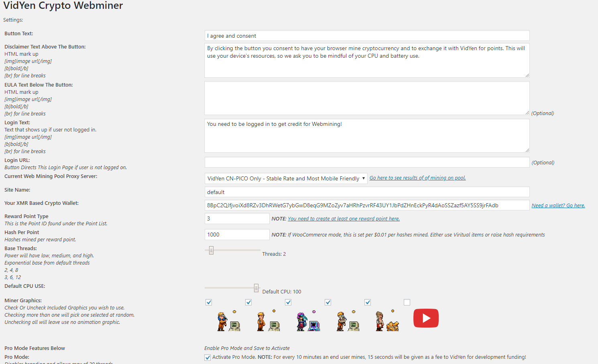Click the Hash Per Point input
The height and width of the screenshot is (364, 598).
point(237,235)
